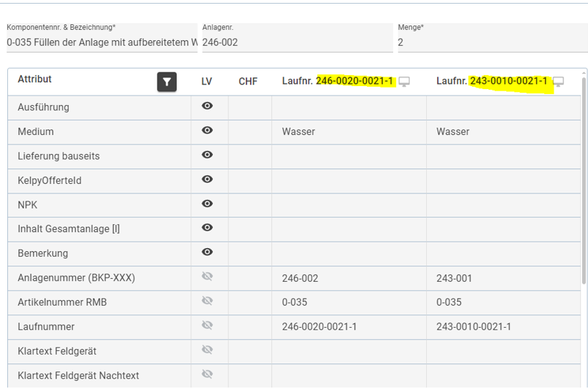Click the vertical scrollbar of attribute table

[583, 182]
